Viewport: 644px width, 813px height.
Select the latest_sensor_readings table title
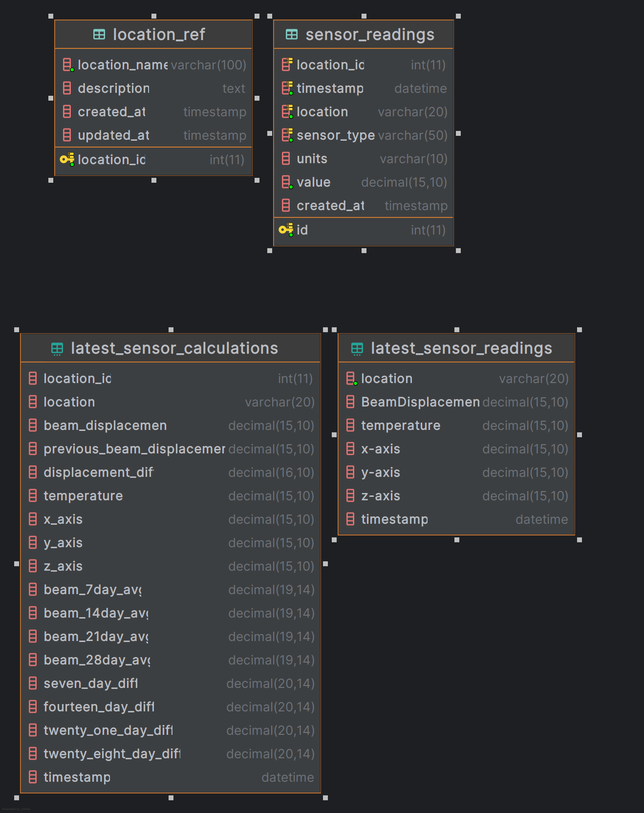pyautogui.click(x=461, y=348)
